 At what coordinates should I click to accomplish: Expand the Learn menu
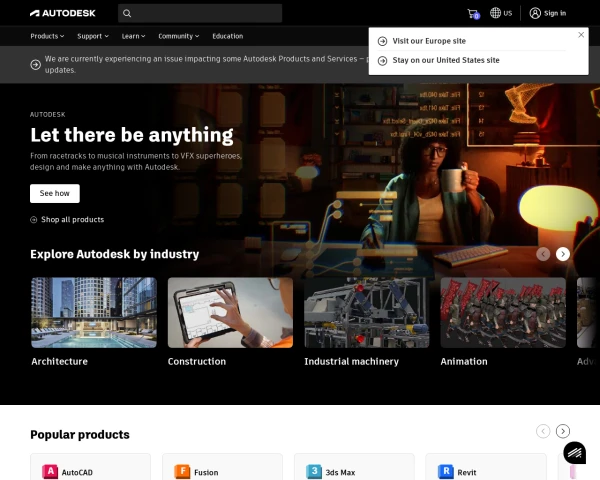point(133,36)
